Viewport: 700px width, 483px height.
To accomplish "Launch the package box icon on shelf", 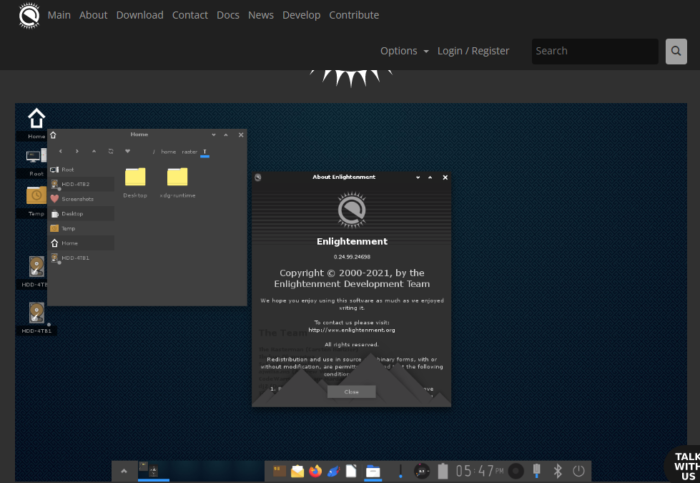I will 279,471.
